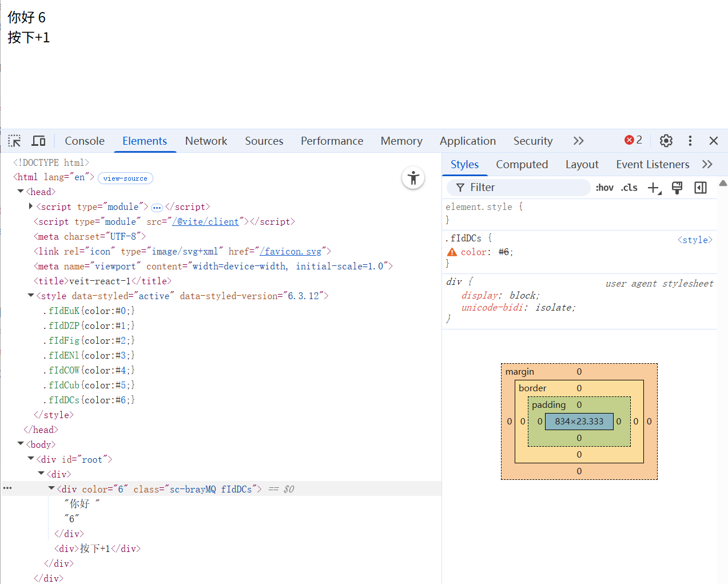The height and width of the screenshot is (584, 728).
Task: Toggle the device toolbar icon
Action: (38, 141)
